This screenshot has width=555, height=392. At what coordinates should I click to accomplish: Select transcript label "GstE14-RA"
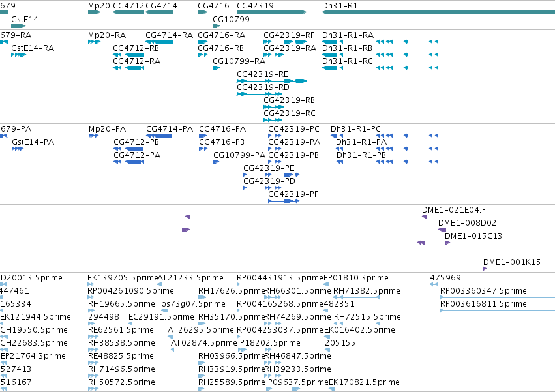coord(33,48)
